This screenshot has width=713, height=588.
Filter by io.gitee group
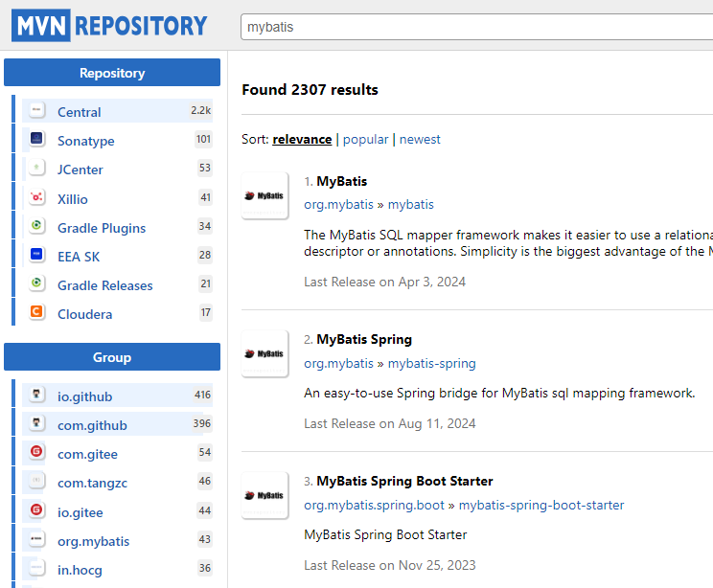point(80,512)
